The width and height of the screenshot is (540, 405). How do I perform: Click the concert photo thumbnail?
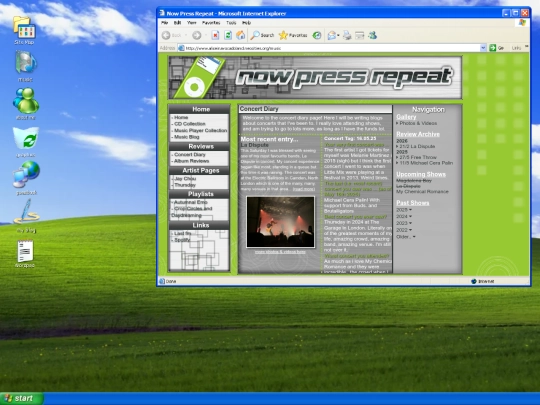point(280,222)
